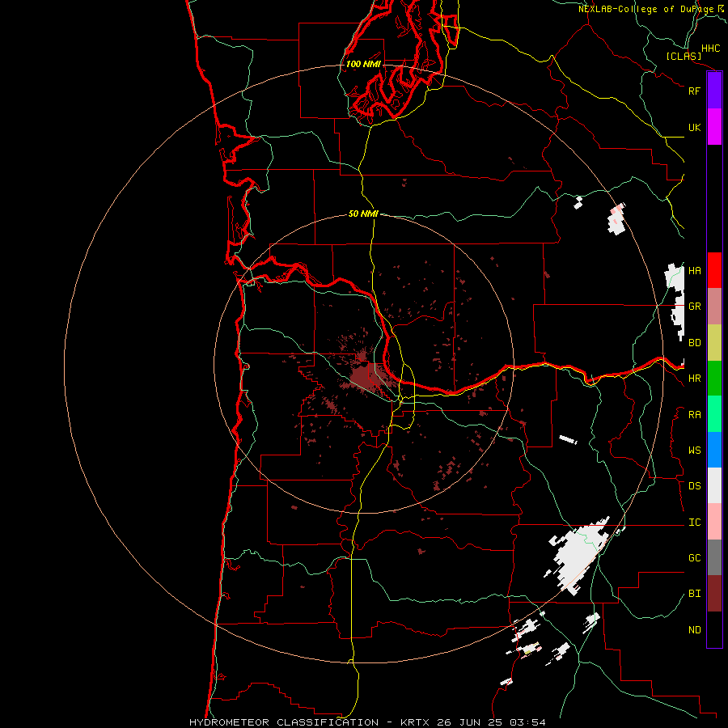This screenshot has height=728, width=728.
Task: Click the 26 JUN 25 date text
Action: [471, 722]
